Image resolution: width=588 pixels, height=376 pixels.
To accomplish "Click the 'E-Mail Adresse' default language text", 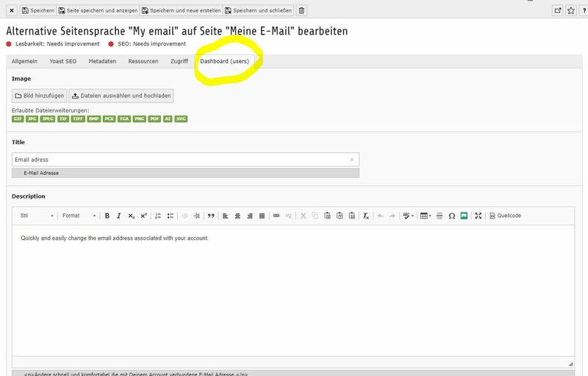I will 41,173.
